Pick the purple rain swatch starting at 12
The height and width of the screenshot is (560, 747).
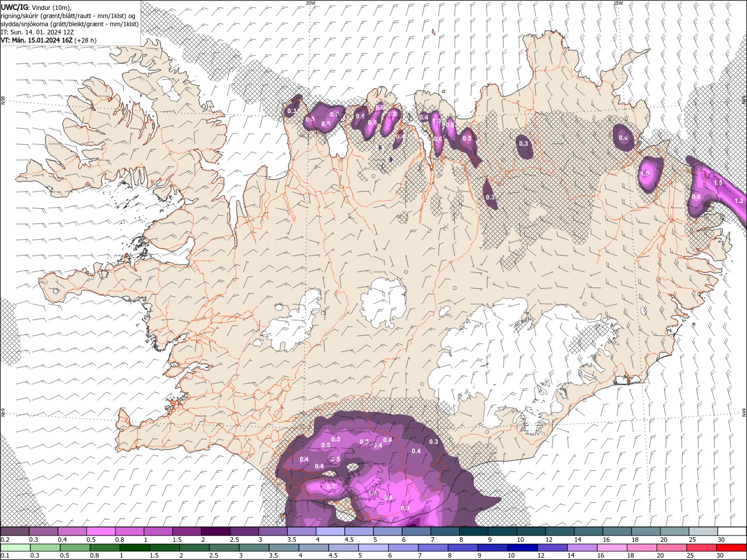[553, 548]
